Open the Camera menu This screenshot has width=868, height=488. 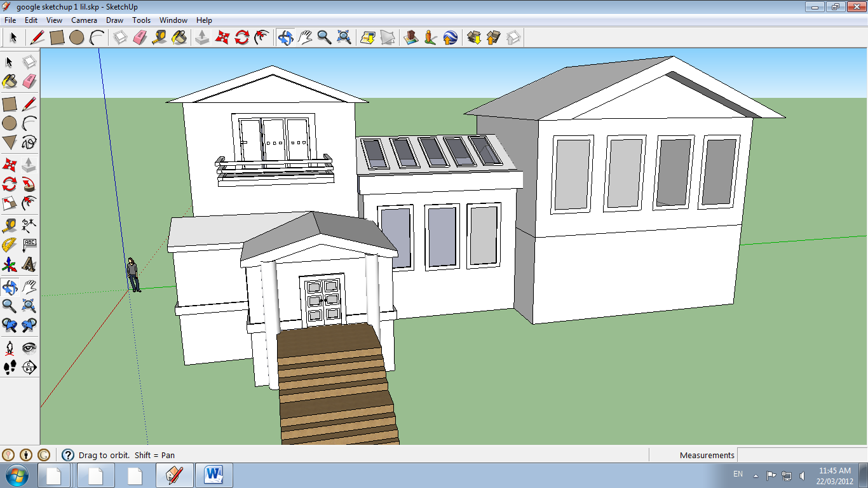pos(84,20)
